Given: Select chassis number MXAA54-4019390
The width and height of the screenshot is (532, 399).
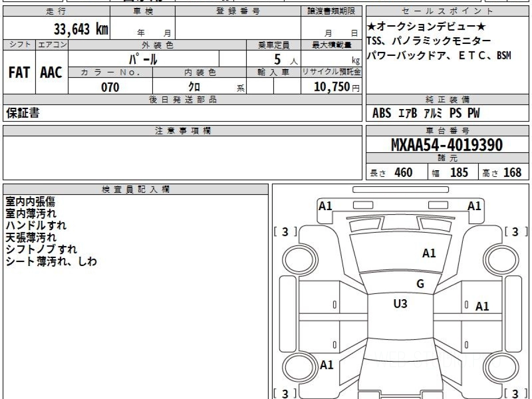Looking at the screenshot, I should tap(447, 145).
